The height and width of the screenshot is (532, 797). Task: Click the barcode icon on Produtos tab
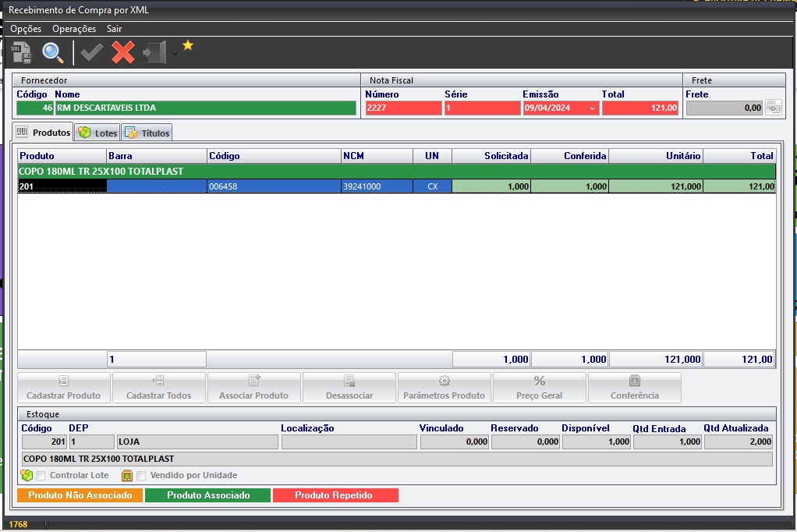click(x=22, y=133)
